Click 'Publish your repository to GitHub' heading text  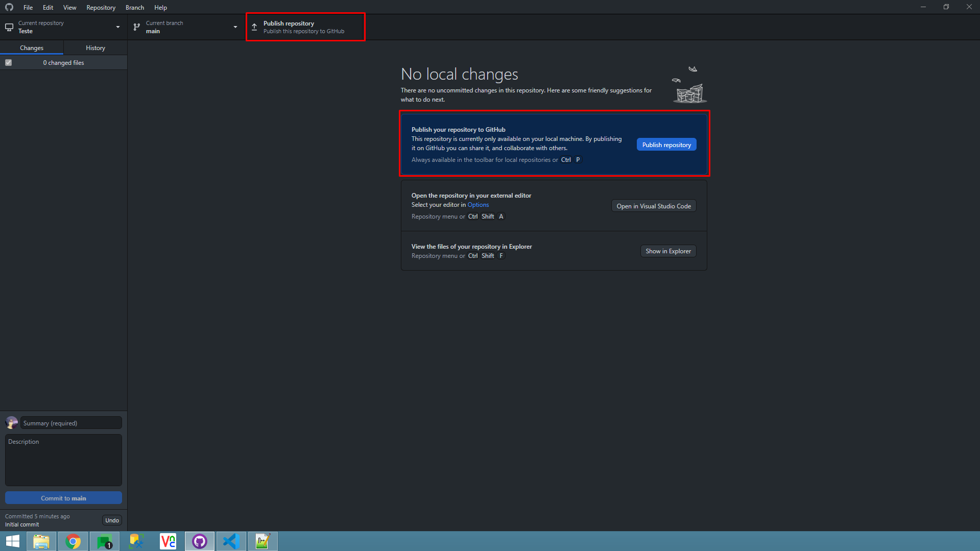458,129
